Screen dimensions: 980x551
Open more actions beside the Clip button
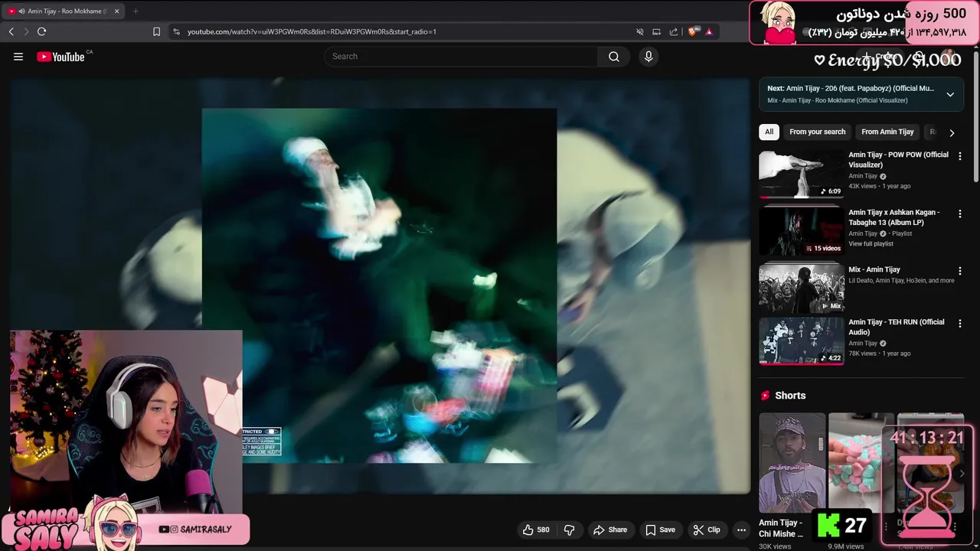click(x=741, y=530)
